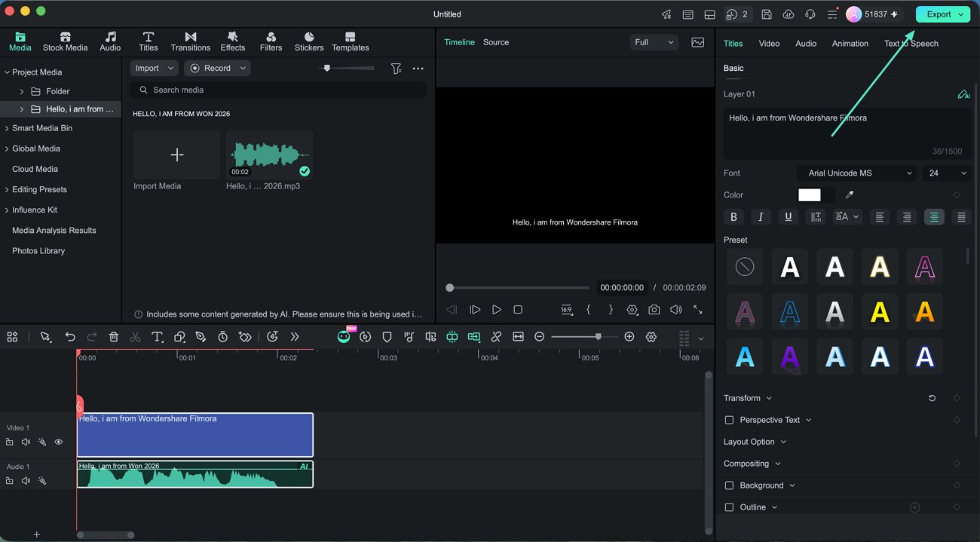980x542 pixels.
Task: Click the Import Media tile
Action: pyautogui.click(x=176, y=155)
